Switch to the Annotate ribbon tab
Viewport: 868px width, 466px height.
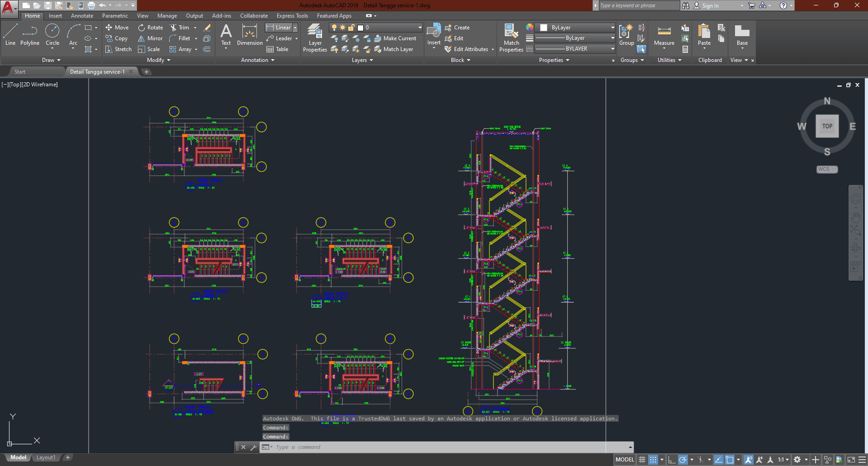[82, 15]
